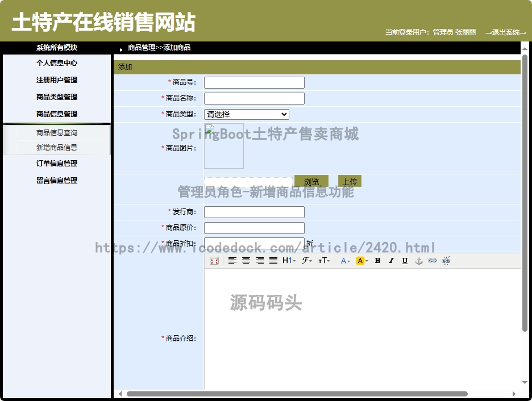Screen dimensions: 532x401
Task: Open 订单信息管理 in the sidebar
Action: pos(57,164)
